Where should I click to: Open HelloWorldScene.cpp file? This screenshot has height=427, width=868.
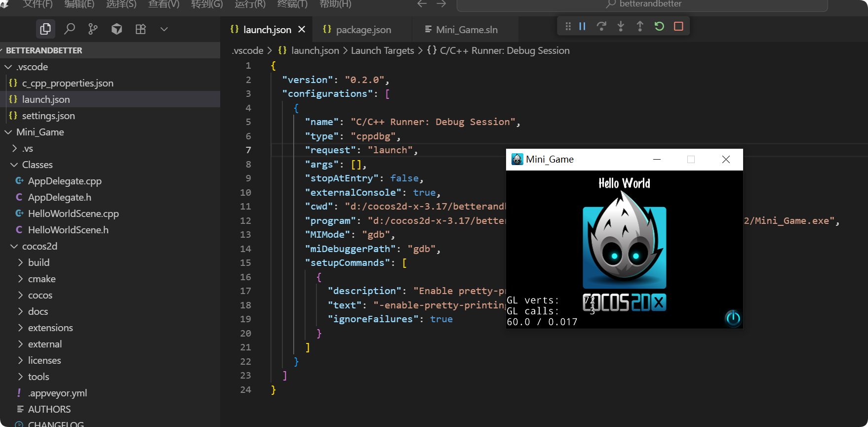(110, 213)
